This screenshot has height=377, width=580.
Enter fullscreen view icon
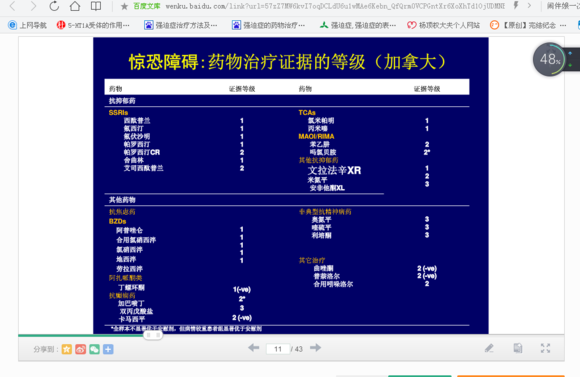click(x=545, y=348)
